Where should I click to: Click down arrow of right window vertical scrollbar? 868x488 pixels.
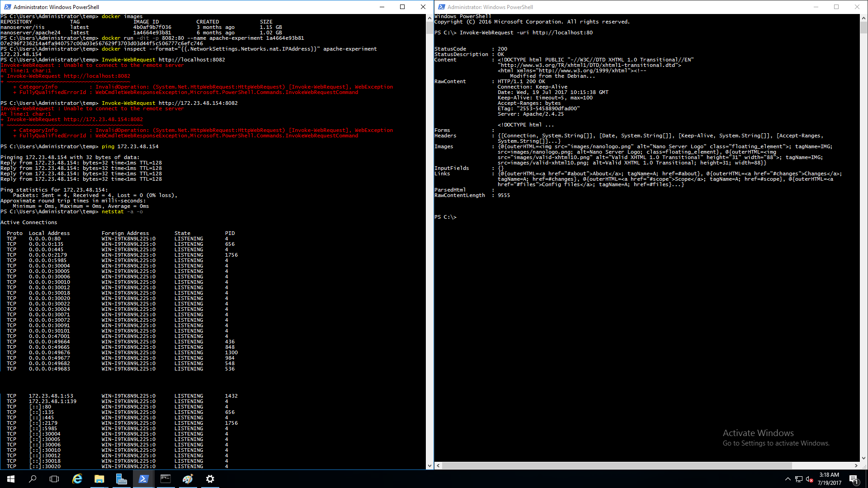863,458
